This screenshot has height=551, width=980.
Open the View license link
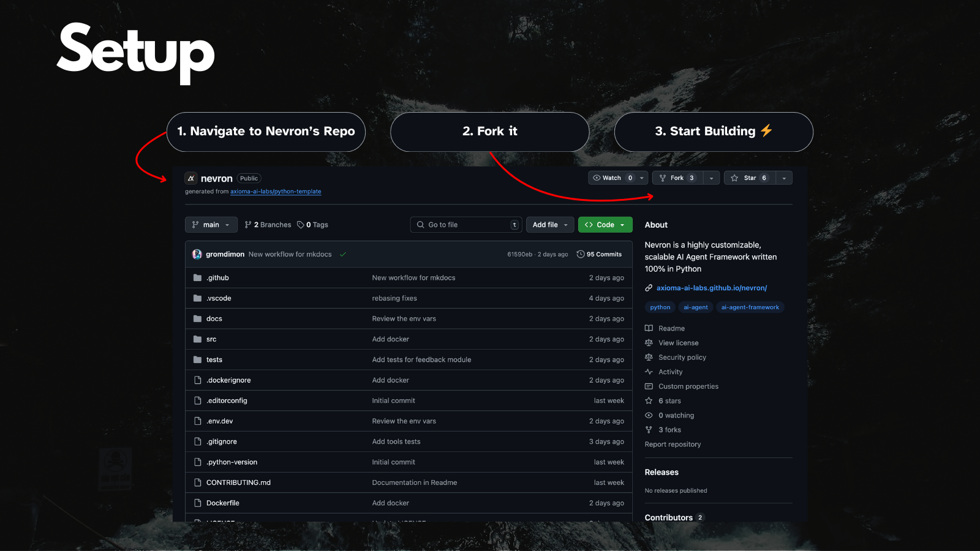pyautogui.click(x=679, y=343)
